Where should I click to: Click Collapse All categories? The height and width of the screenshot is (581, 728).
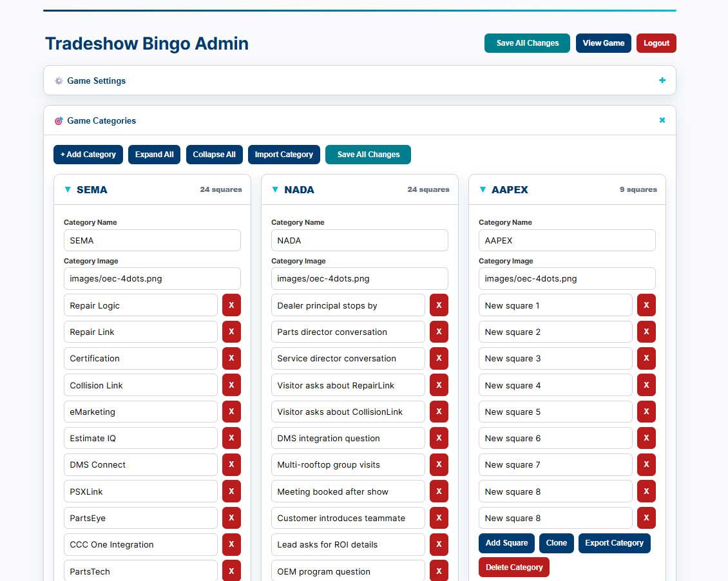(x=214, y=154)
